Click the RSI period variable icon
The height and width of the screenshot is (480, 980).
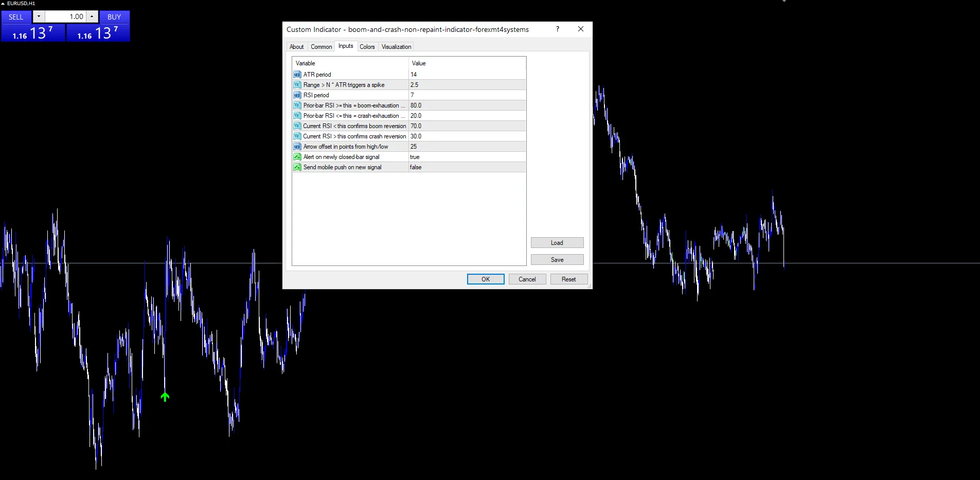pos(297,95)
